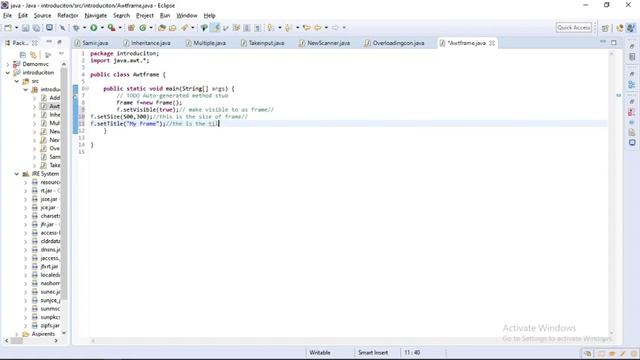Click the Last Edit Location icon

(x=307, y=28)
